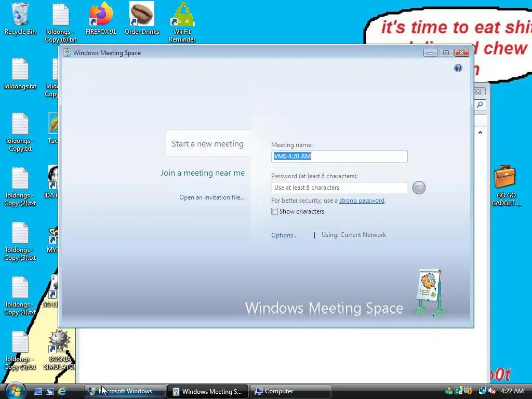Viewport: 532px width, 399px height.
Task: Open the Windows Meeting Space help icon
Action: click(x=458, y=68)
